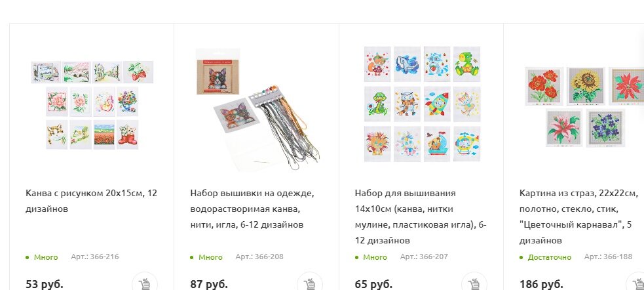Open the canvas designs product image
This screenshot has height=290, width=644.
pyautogui.click(x=92, y=105)
